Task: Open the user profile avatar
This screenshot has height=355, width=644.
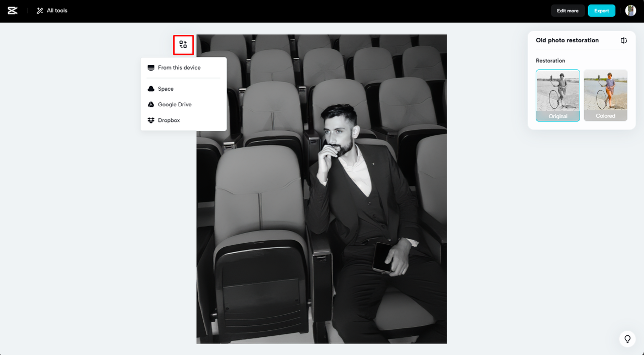Action: 630,11
